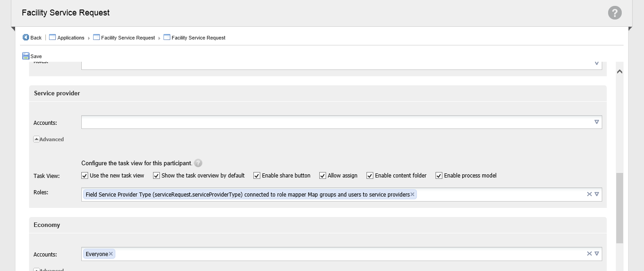Image resolution: width=644 pixels, height=271 pixels.
Task: Remove the Field Service Provider Type role tag
Action: 412,194
